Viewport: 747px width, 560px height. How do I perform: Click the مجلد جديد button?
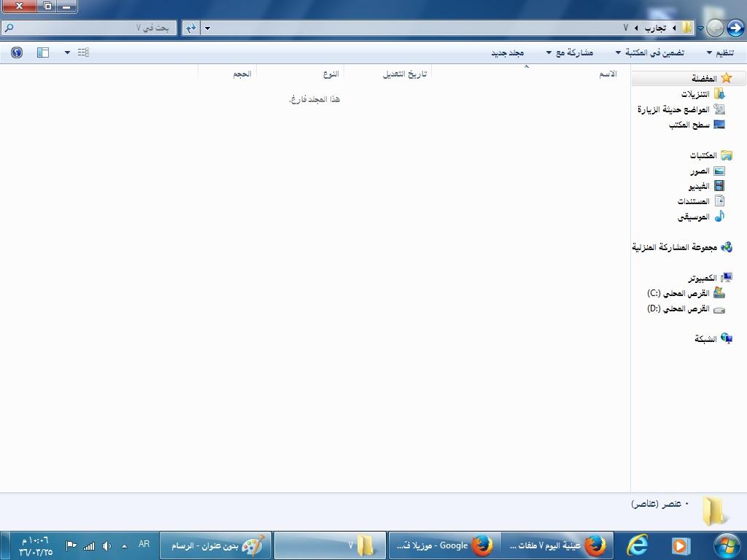pyautogui.click(x=508, y=52)
